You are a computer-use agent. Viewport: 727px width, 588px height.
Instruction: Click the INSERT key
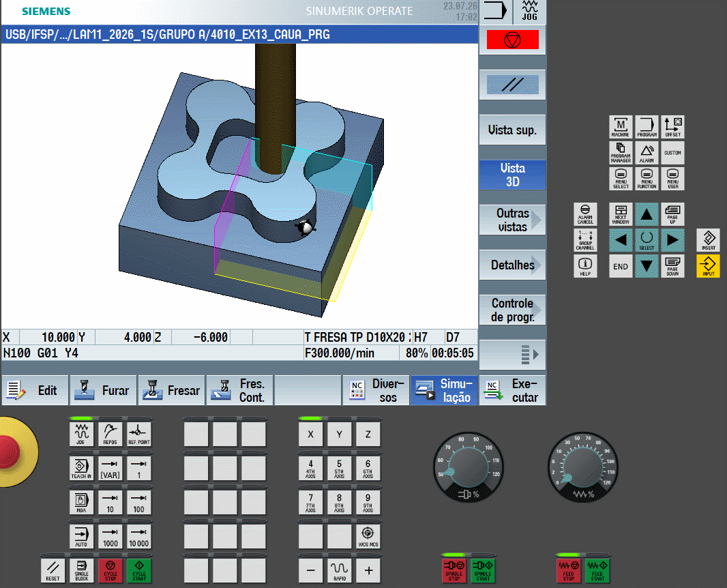tap(708, 240)
